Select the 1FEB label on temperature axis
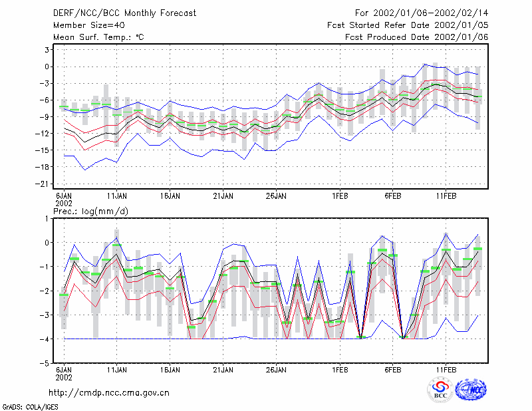Viewport: 532px width, 411px height. 340,196
